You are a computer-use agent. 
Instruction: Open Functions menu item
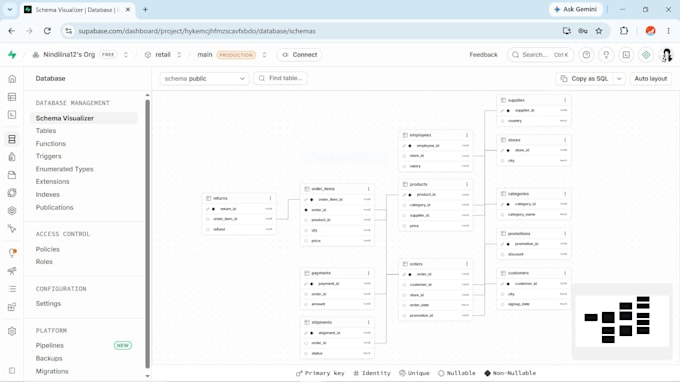coord(51,144)
